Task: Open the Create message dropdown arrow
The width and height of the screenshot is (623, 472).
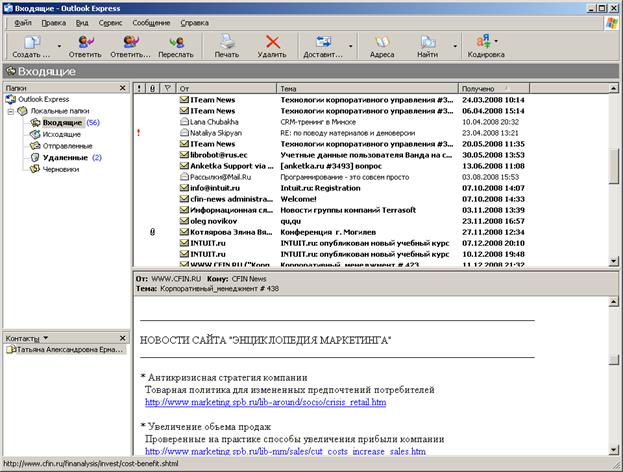Action: click(x=59, y=46)
